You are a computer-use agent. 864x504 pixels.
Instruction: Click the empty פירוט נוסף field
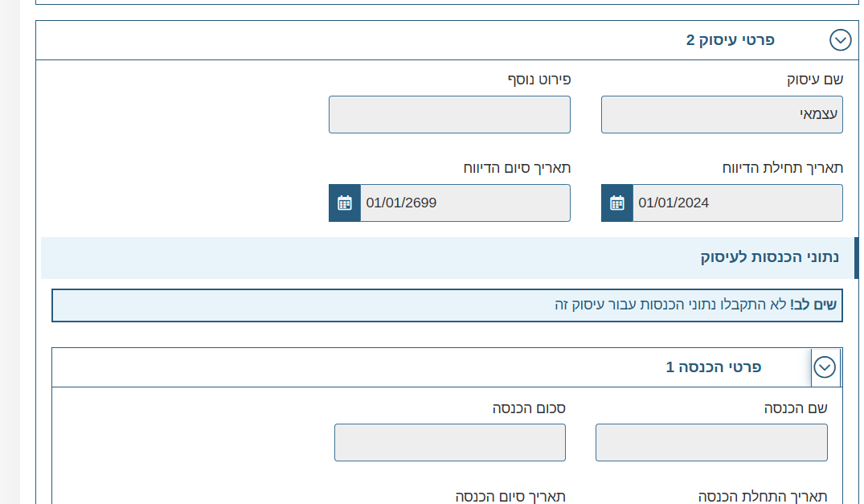[449, 115]
